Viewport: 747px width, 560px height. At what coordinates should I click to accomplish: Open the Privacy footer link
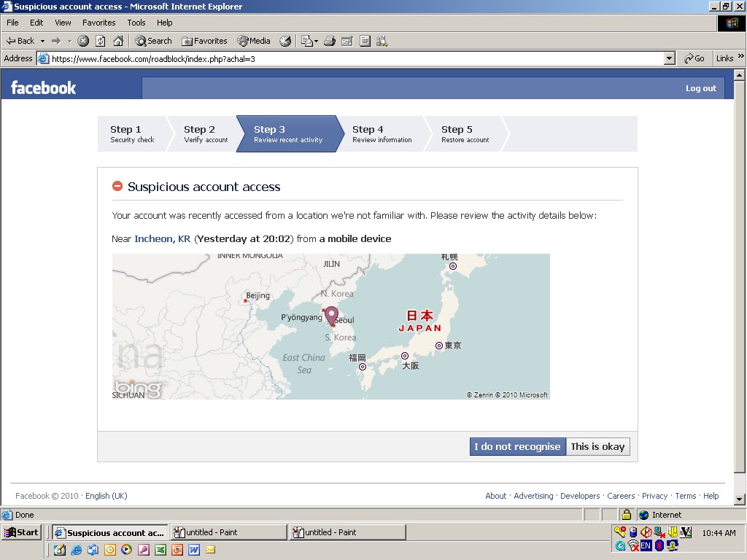coord(654,496)
